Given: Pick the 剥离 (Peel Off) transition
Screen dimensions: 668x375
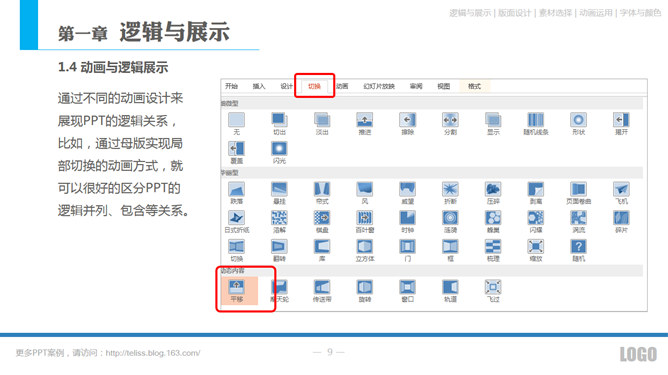Looking at the screenshot, I should click(536, 193).
